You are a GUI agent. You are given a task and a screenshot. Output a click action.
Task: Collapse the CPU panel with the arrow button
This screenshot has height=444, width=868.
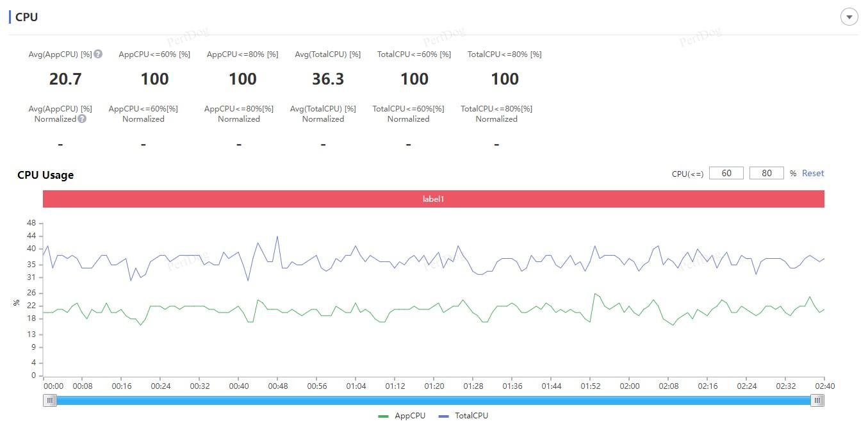pos(849,17)
